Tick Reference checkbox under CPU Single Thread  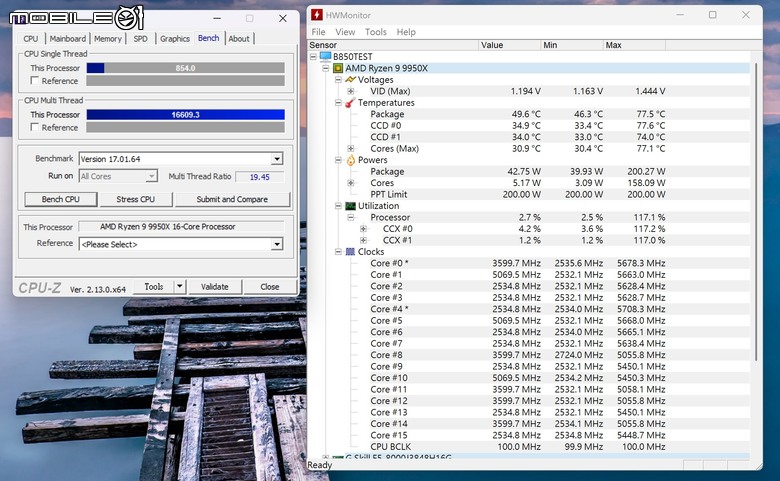pyautogui.click(x=35, y=80)
